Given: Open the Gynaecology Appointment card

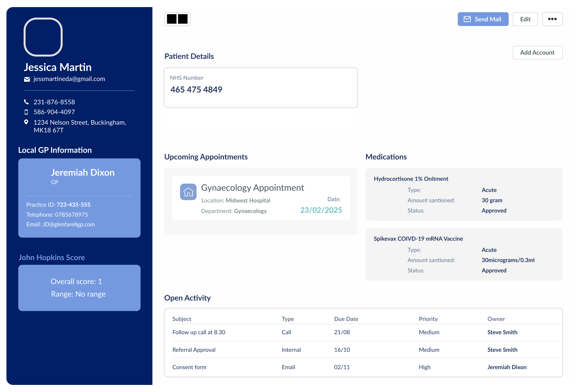Looking at the screenshot, I should (x=261, y=198).
